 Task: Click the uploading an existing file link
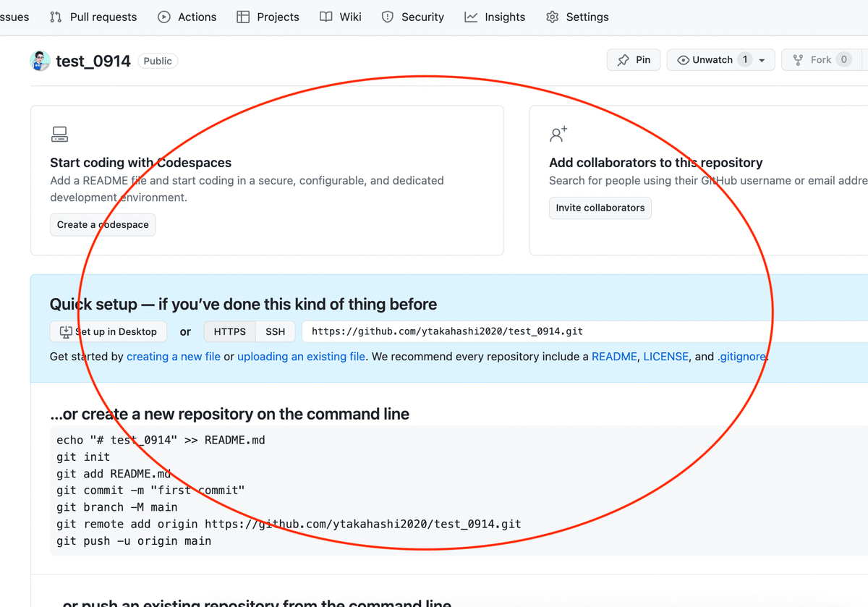coord(301,357)
